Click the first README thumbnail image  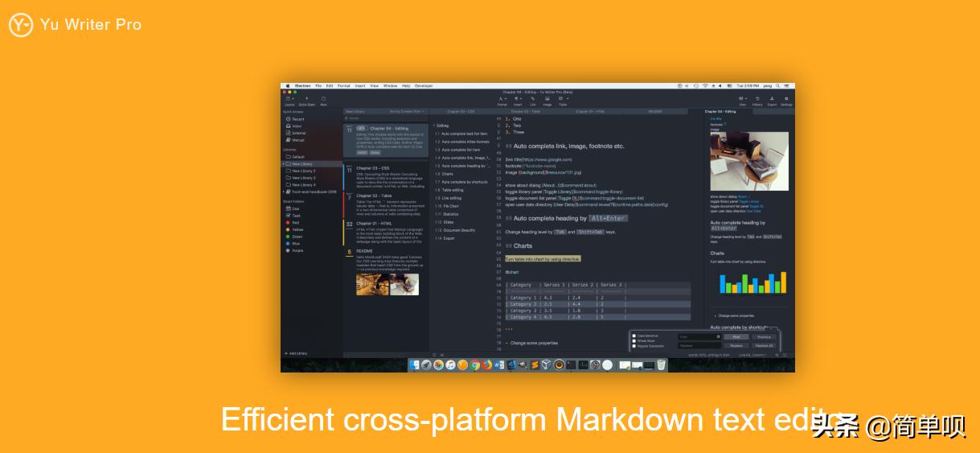click(x=372, y=284)
